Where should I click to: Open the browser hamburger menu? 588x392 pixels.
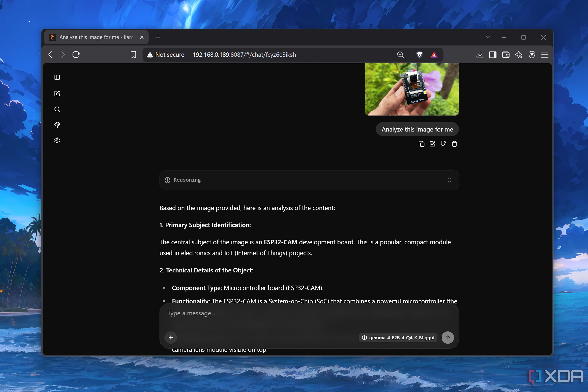pos(545,55)
